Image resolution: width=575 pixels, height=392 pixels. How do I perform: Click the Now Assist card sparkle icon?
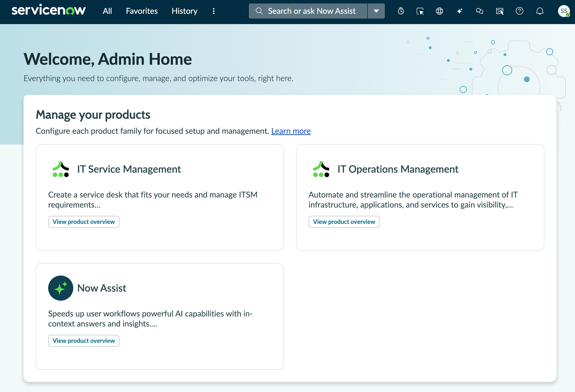pyautogui.click(x=60, y=288)
